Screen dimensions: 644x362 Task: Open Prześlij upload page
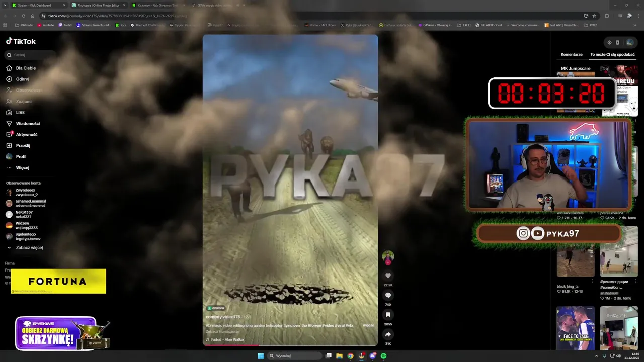click(x=23, y=145)
